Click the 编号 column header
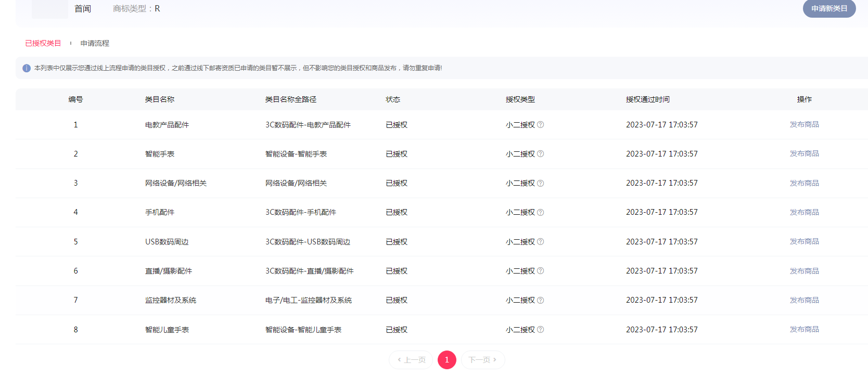 (x=75, y=99)
